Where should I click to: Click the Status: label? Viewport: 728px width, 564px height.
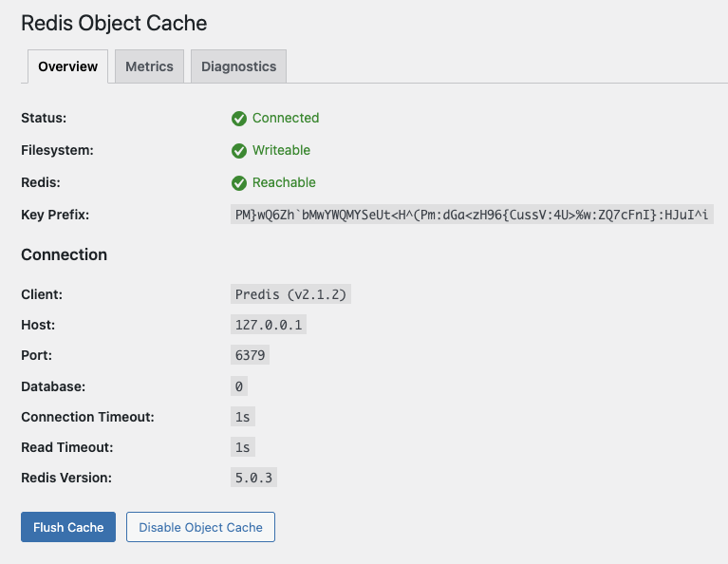tap(44, 118)
